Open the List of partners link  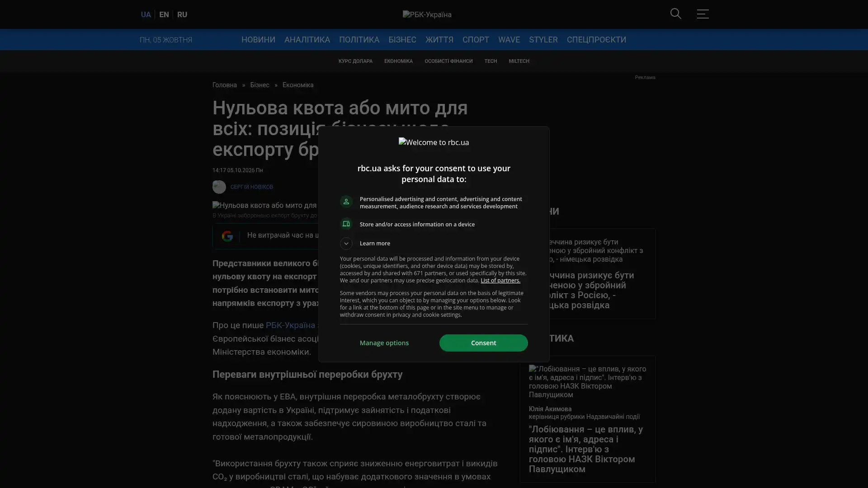(x=500, y=281)
